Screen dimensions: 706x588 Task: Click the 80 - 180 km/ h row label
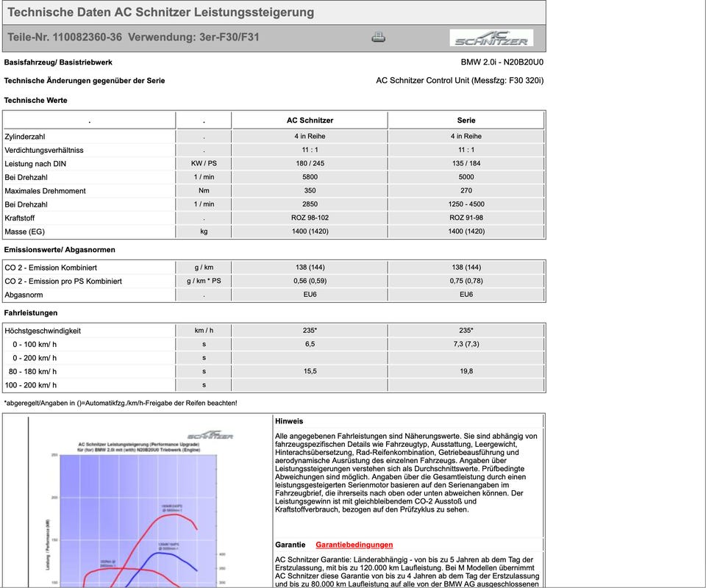click(x=32, y=371)
